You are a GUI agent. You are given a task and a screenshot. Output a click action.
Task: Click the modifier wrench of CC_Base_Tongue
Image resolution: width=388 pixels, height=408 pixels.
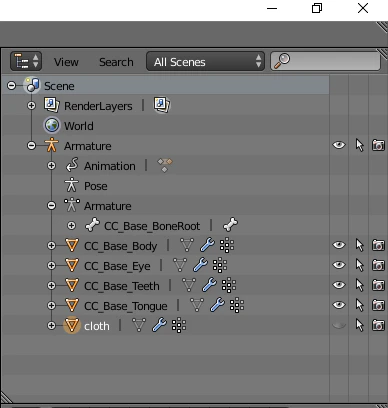pyautogui.click(x=217, y=305)
